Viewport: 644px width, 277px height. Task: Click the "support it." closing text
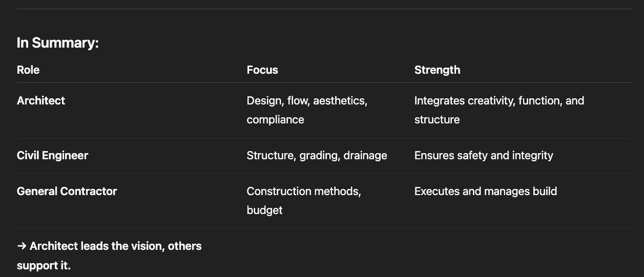pyautogui.click(x=44, y=266)
